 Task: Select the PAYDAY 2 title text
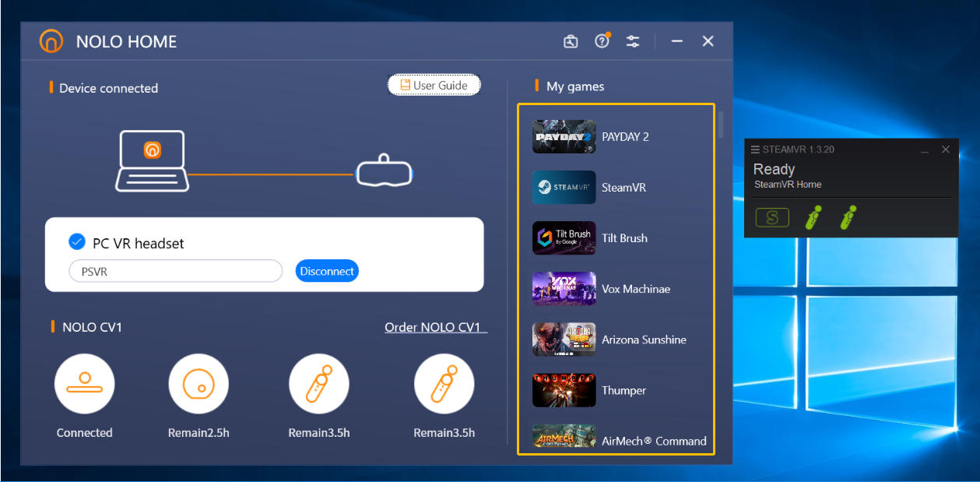(x=625, y=136)
